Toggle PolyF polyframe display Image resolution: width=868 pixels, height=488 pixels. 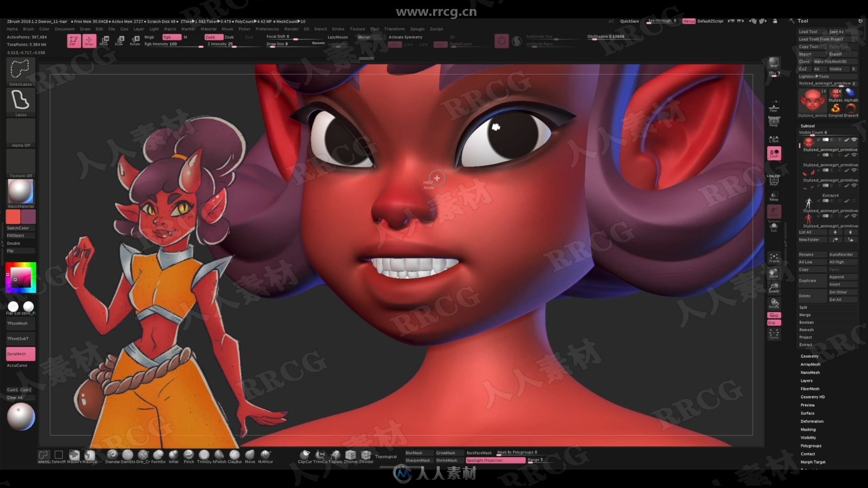(x=774, y=180)
